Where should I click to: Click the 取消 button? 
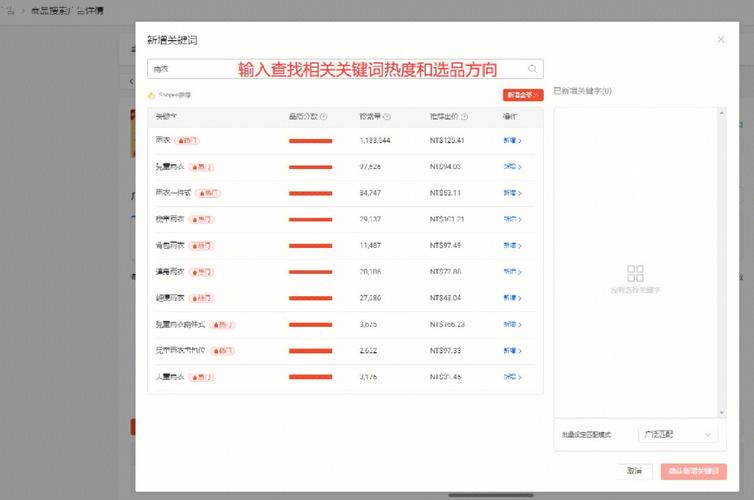634,471
